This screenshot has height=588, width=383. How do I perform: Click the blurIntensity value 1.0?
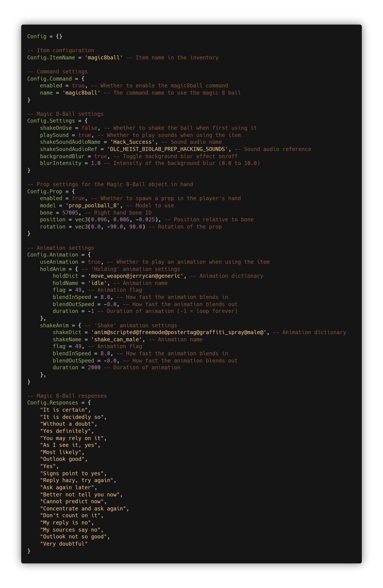point(96,163)
